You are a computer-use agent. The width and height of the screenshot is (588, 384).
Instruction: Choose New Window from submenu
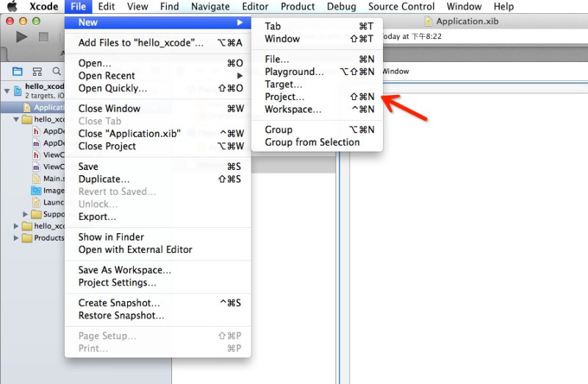tap(318, 39)
